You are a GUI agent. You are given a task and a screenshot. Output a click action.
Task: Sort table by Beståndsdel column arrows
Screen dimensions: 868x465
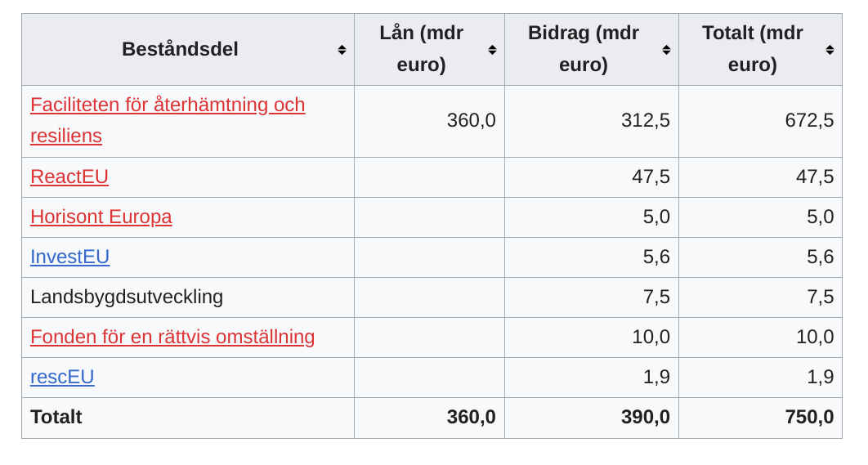point(342,50)
